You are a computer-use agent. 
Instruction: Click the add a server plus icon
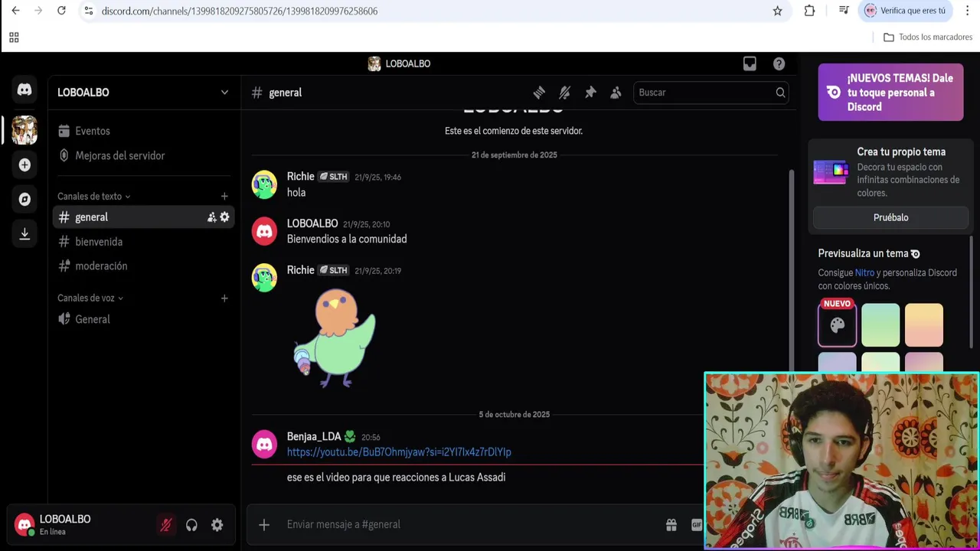click(24, 165)
